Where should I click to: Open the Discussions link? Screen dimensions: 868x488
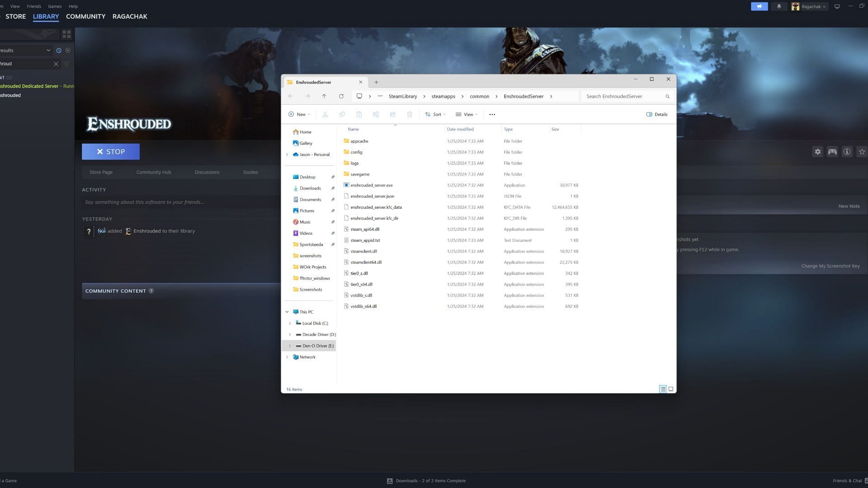coord(207,172)
